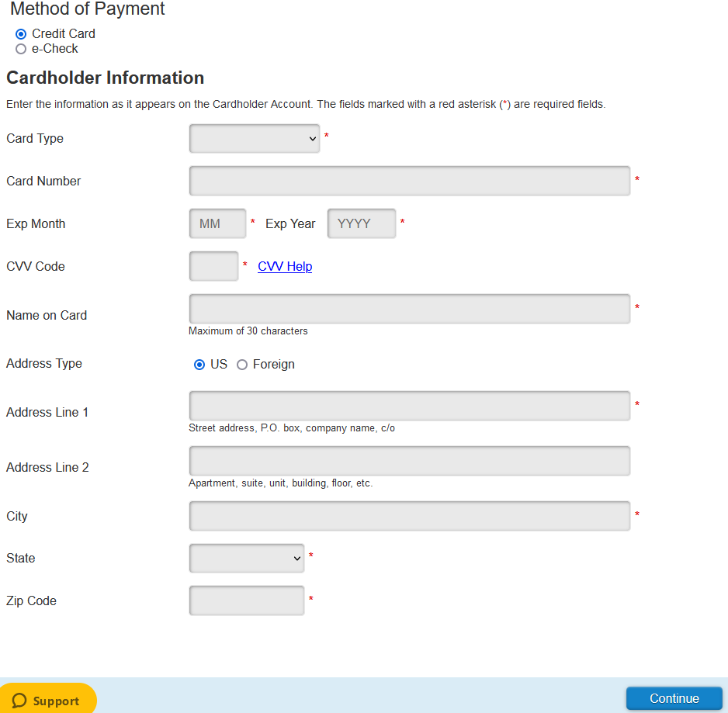
Task: Open the State dropdown
Action: [x=247, y=558]
